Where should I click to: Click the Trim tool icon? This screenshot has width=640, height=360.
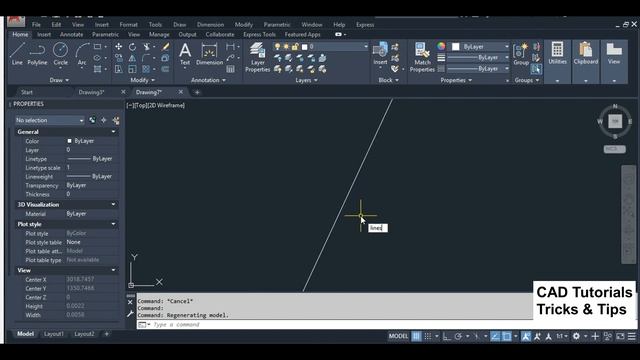[147, 47]
